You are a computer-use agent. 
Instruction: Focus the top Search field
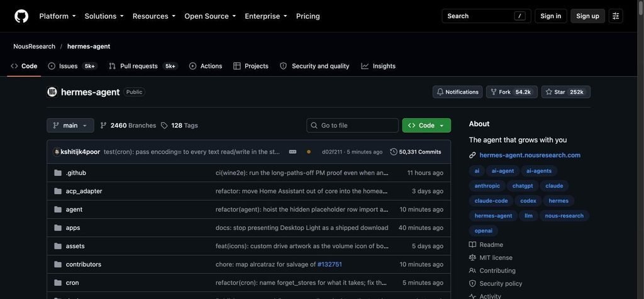point(486,16)
